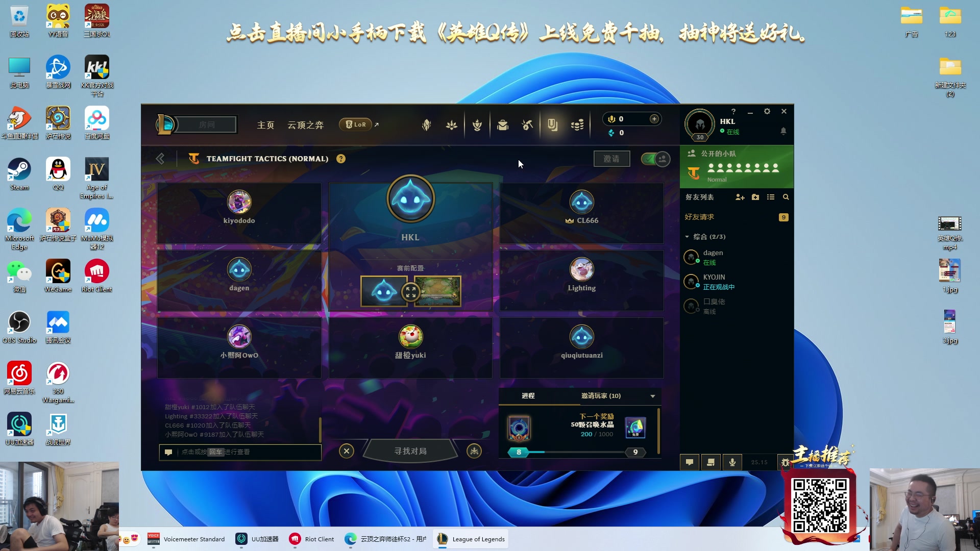Image resolution: width=980 pixels, height=551 pixels.
Task: Open the 云顶之弈 tab
Action: coord(305,125)
